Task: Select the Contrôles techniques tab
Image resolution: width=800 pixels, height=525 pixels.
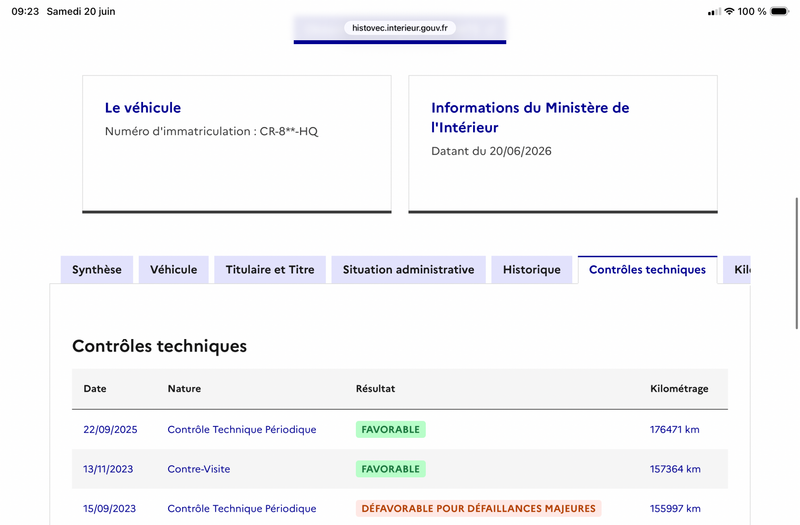Action: (647, 269)
